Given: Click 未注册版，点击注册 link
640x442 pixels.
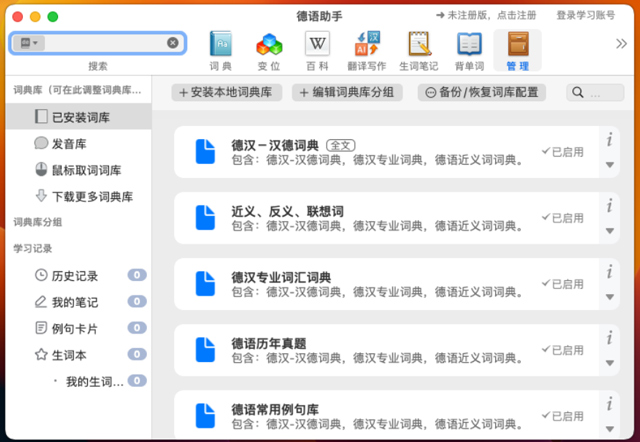Looking at the screenshot, I should [x=486, y=16].
